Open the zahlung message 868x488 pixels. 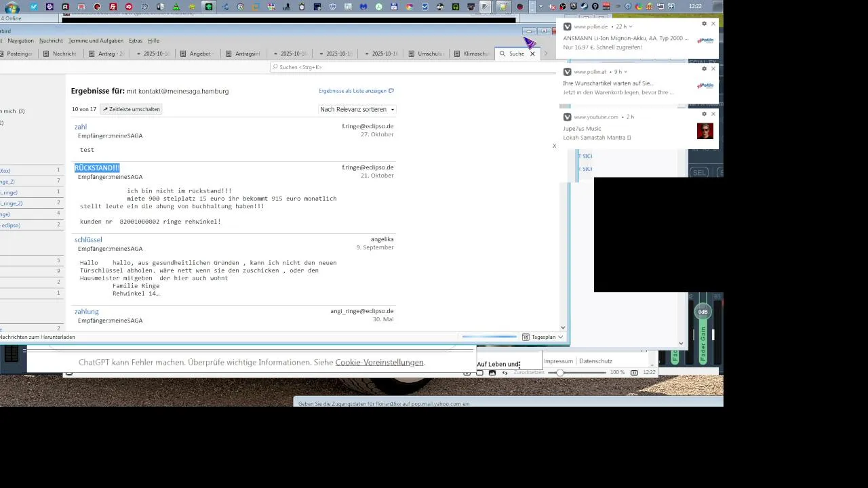tap(87, 312)
